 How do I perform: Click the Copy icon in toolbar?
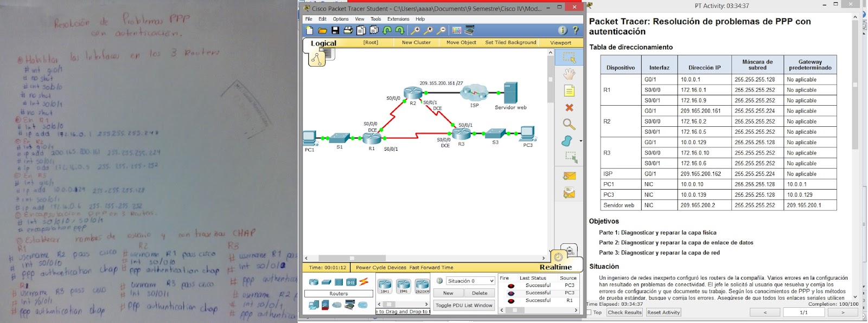(x=361, y=30)
